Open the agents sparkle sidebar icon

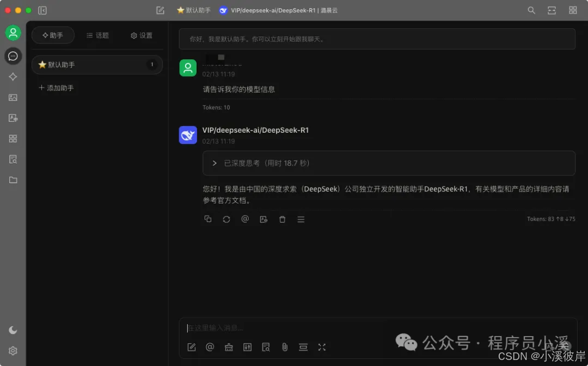13,77
